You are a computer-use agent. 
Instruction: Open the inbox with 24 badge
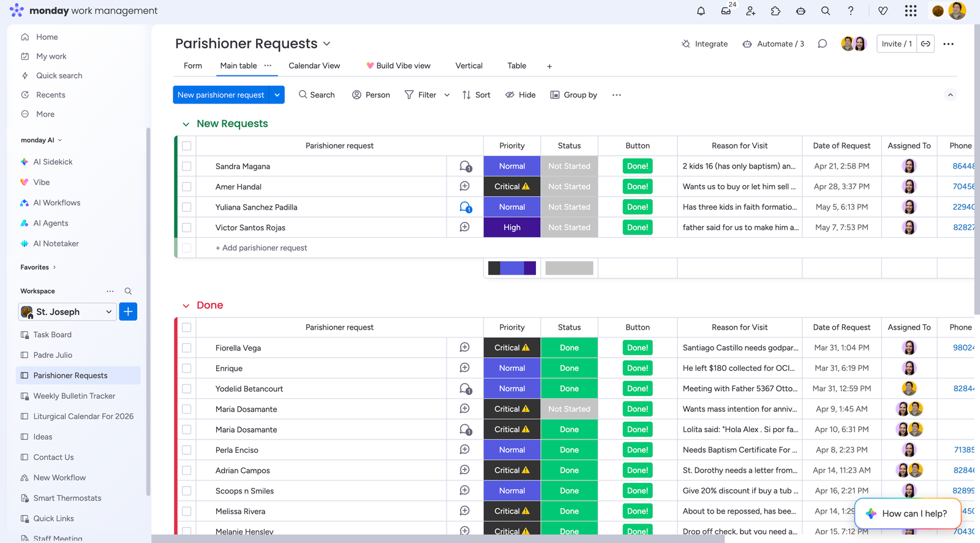click(726, 11)
